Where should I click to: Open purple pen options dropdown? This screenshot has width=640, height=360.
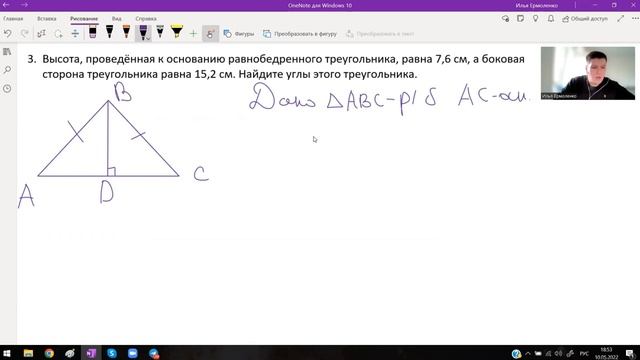(148, 38)
